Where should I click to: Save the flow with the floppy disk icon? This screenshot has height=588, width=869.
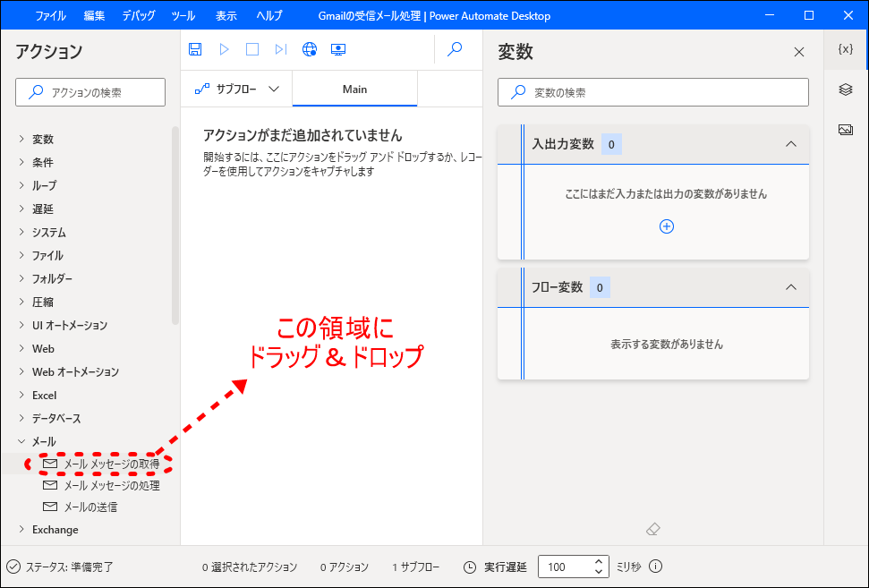pos(195,49)
